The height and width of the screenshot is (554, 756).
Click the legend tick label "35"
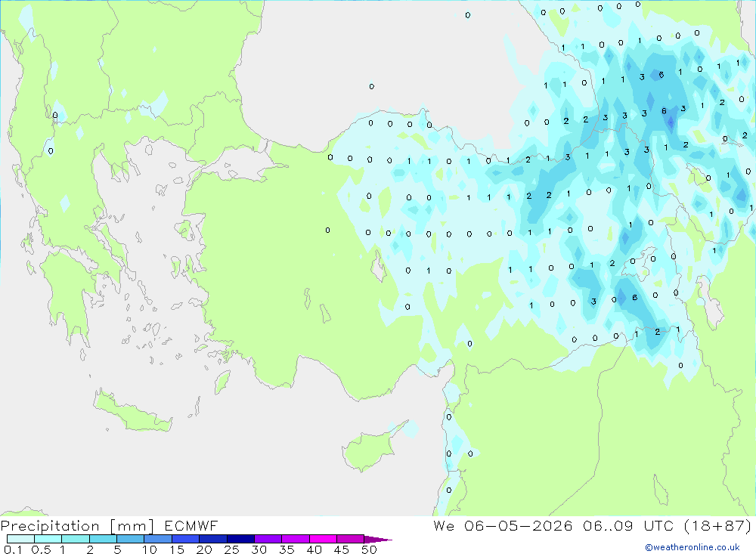click(x=287, y=549)
